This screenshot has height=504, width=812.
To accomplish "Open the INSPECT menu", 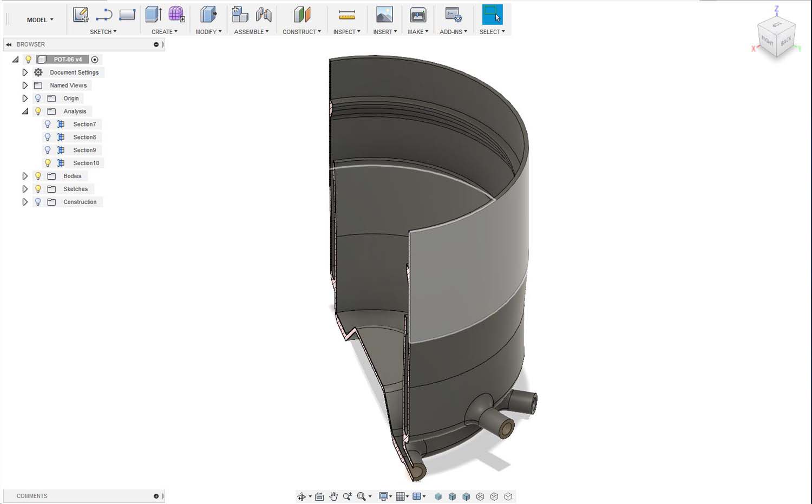I will tap(346, 32).
